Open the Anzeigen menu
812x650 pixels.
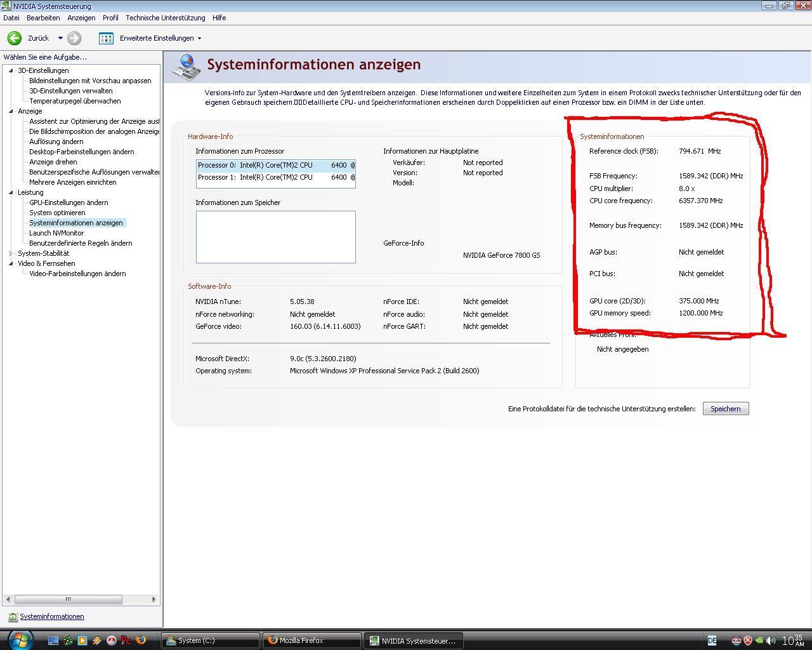point(81,18)
